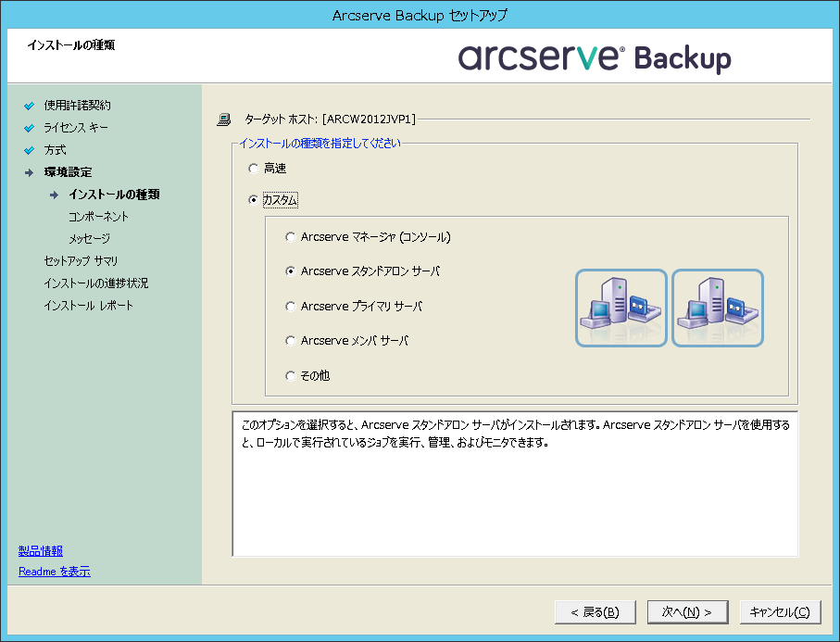Click the left server illustration image
The height and width of the screenshot is (642, 840).
(x=621, y=308)
